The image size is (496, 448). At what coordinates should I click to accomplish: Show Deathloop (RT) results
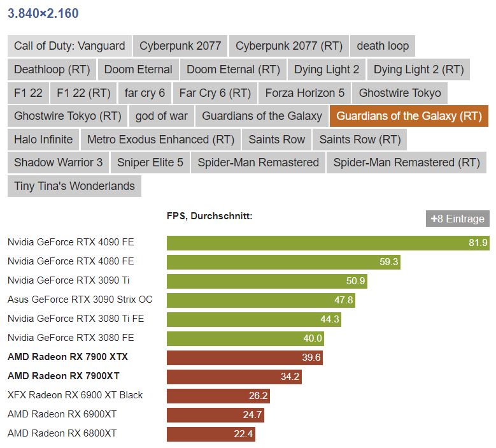[52, 69]
